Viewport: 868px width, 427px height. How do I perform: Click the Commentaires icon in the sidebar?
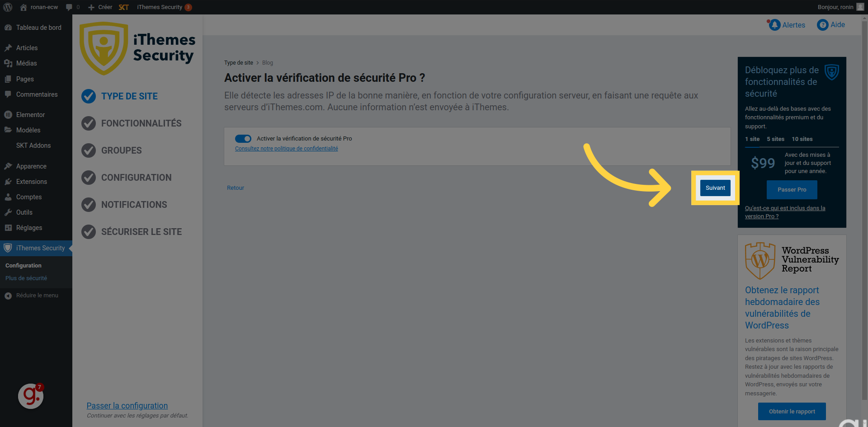[x=8, y=94]
